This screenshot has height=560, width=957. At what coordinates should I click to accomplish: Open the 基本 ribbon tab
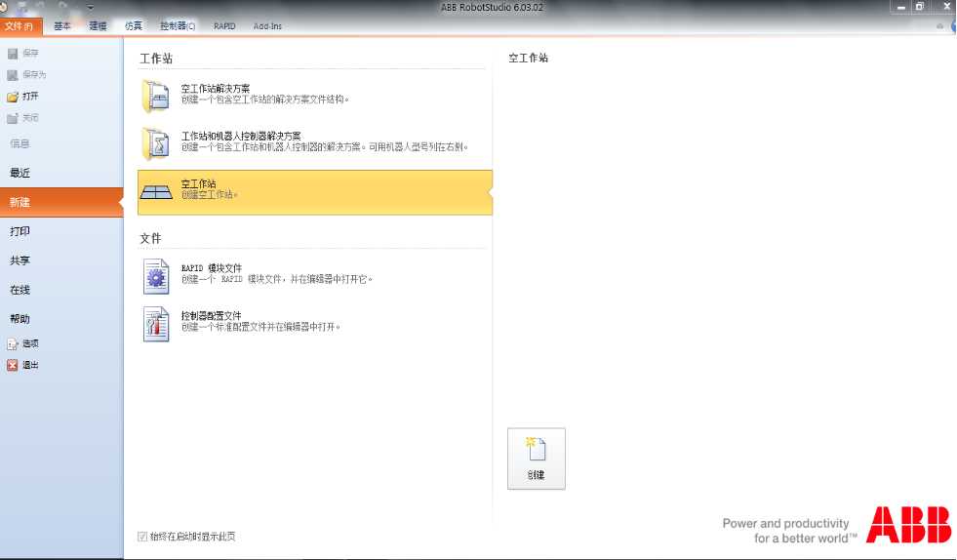pos(62,26)
